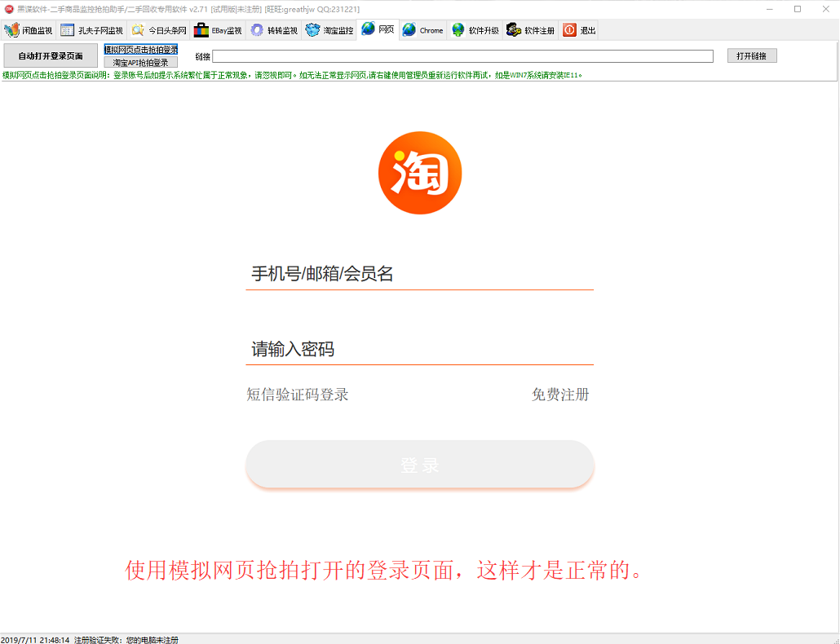Image resolution: width=840 pixels, height=644 pixels.
Task: Click the 打开链接 button
Action: [752, 55]
